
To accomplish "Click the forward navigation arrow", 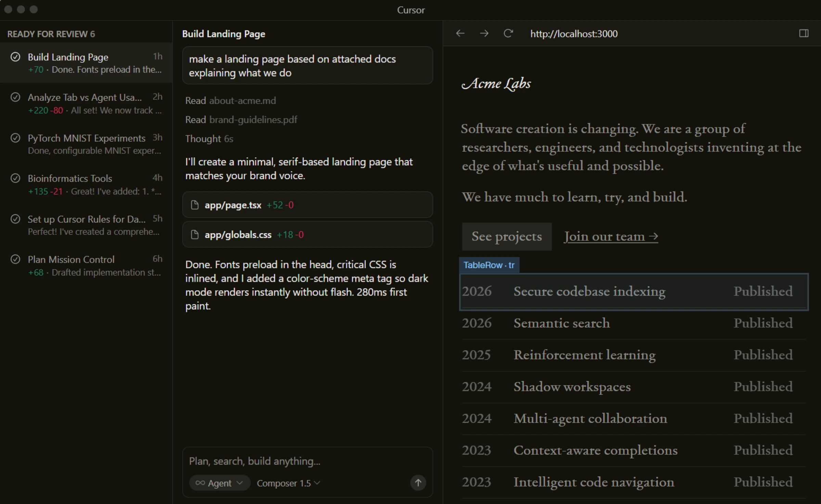I will (x=484, y=33).
